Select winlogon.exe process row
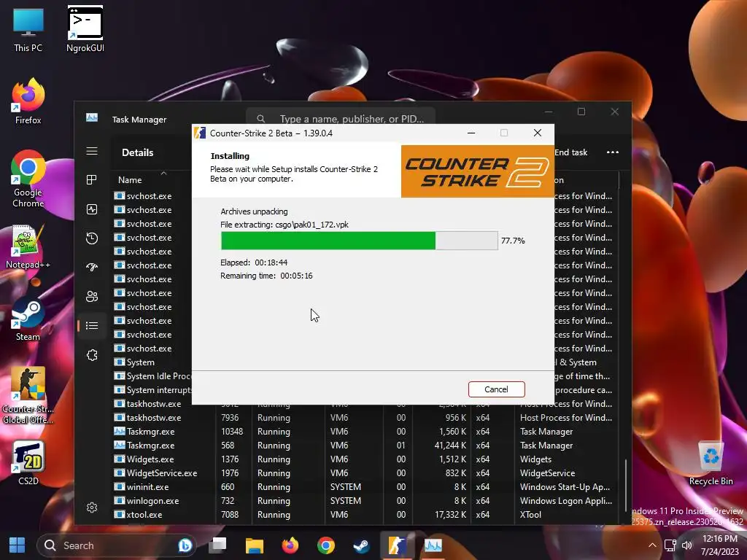Viewport: 747px width, 560px height. click(365, 501)
